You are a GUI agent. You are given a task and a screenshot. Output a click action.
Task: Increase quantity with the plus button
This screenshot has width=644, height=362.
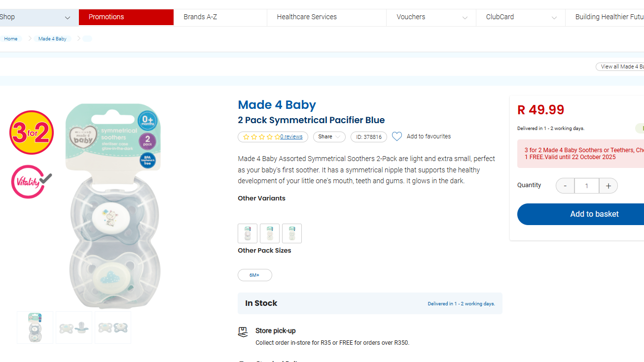[608, 186]
